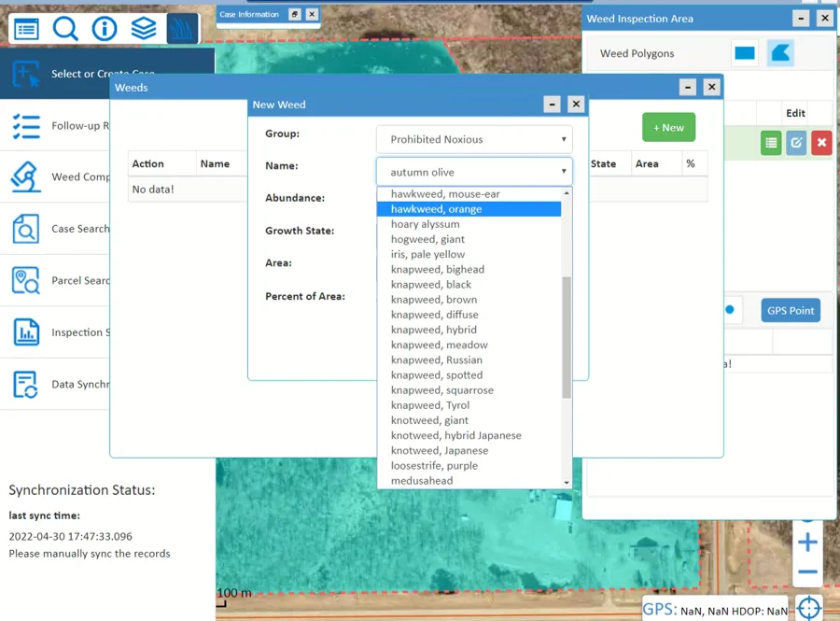Select knapweed, black option

(469, 285)
